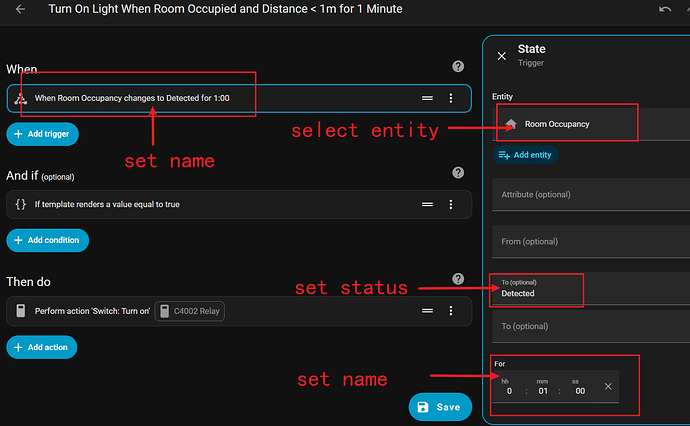Open the three-dot menu for the Switch: Turn on action
Viewport: 690px width, 426px height.
tap(451, 311)
